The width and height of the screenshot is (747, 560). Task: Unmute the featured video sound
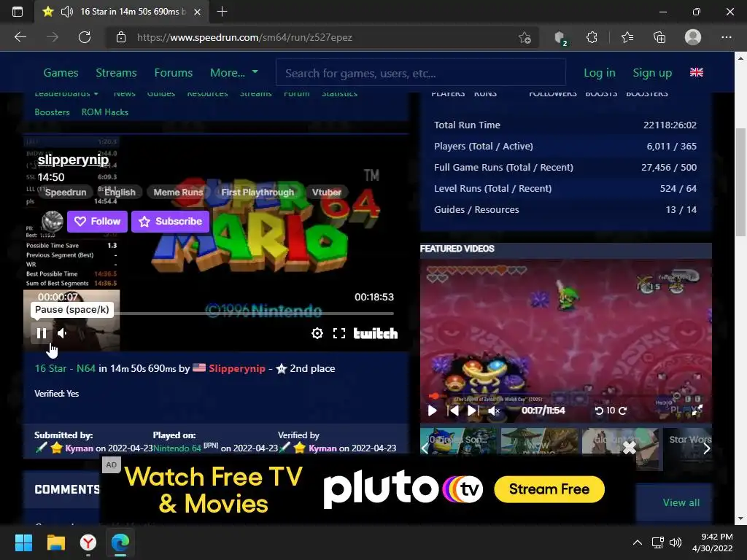(494, 411)
